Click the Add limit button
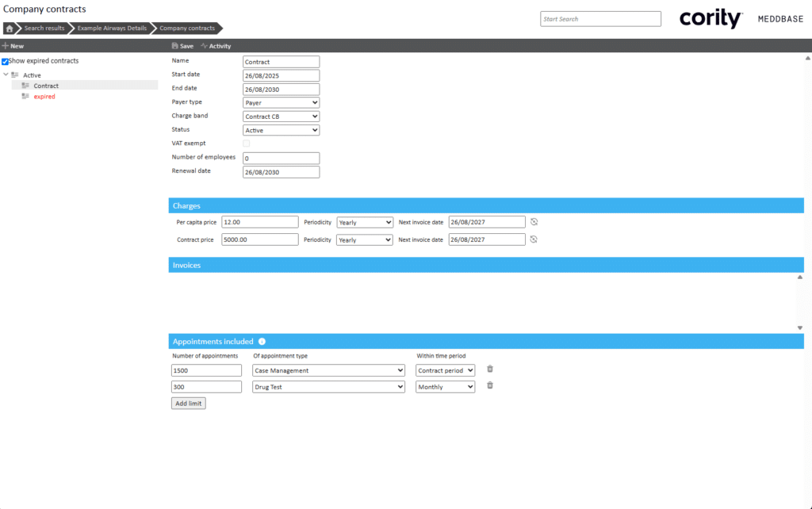 tap(189, 404)
